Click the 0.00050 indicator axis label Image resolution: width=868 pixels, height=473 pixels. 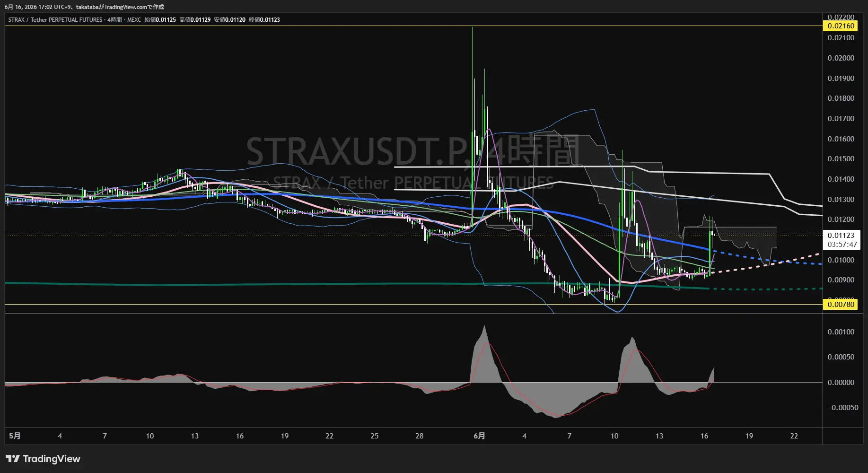(841, 357)
